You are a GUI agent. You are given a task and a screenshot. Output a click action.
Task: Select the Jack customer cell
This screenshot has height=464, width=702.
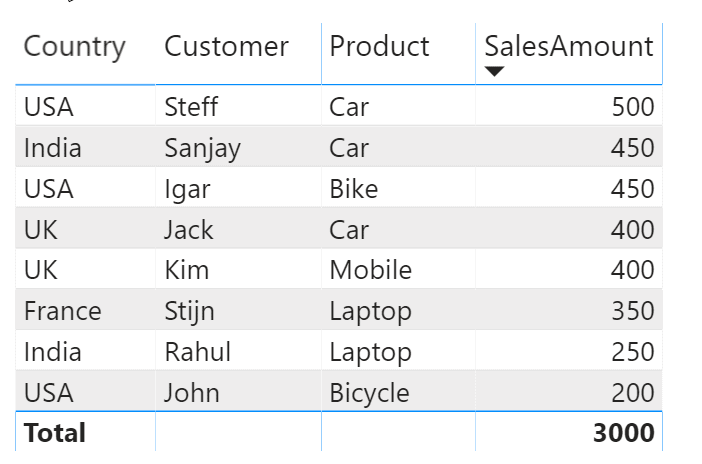pos(189,230)
